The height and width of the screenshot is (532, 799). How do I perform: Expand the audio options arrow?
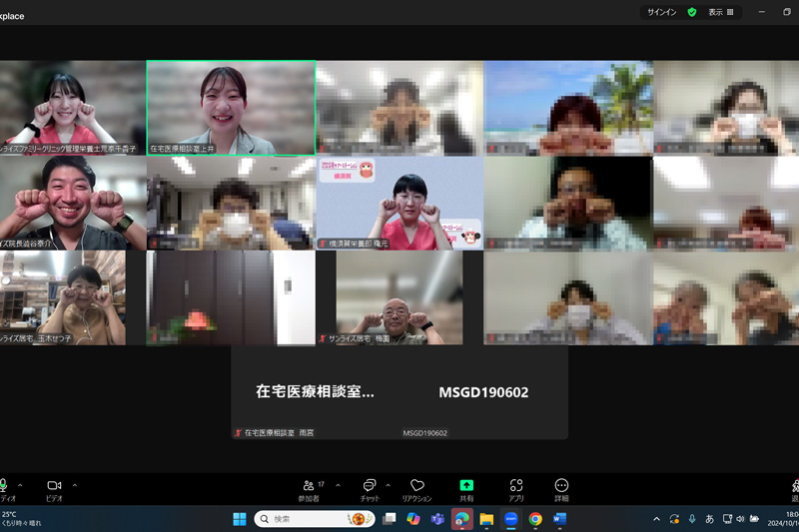click(x=20, y=485)
